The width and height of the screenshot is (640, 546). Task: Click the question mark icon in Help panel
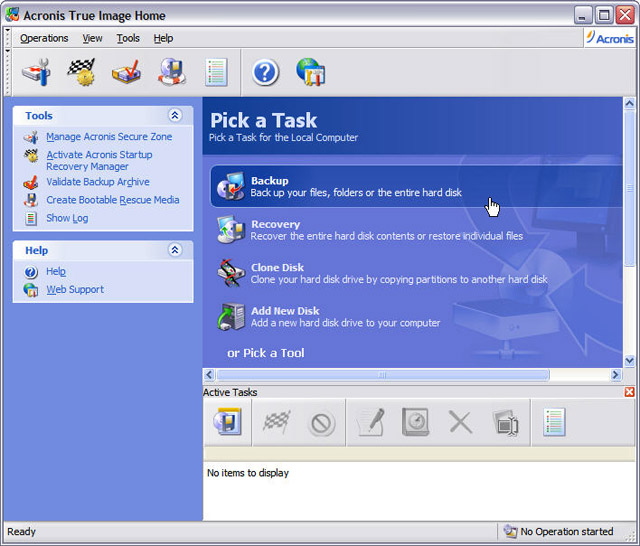coord(31,272)
